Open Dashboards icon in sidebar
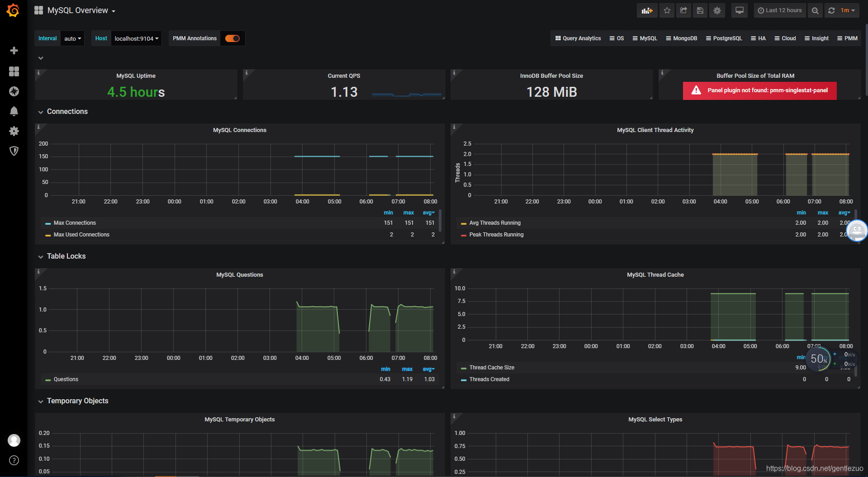 pyautogui.click(x=14, y=71)
